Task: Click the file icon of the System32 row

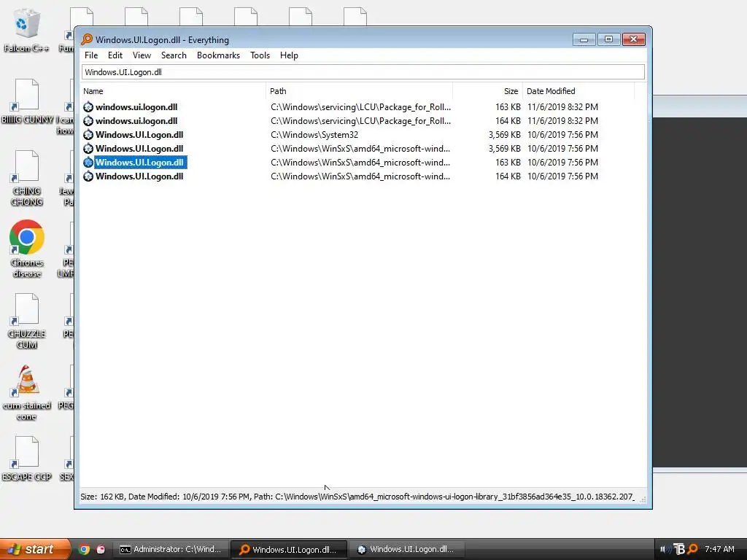Action: (x=88, y=135)
